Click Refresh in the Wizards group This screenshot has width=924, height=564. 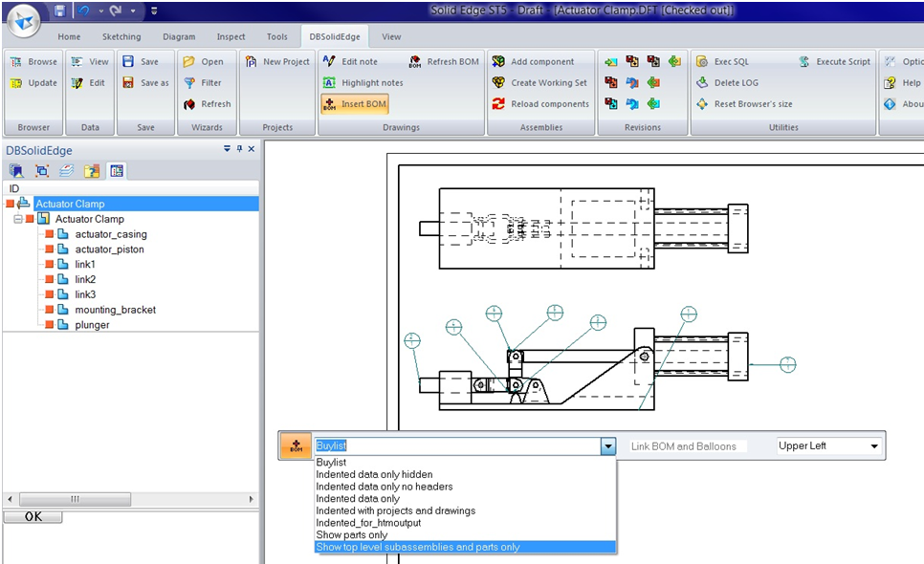(x=208, y=104)
